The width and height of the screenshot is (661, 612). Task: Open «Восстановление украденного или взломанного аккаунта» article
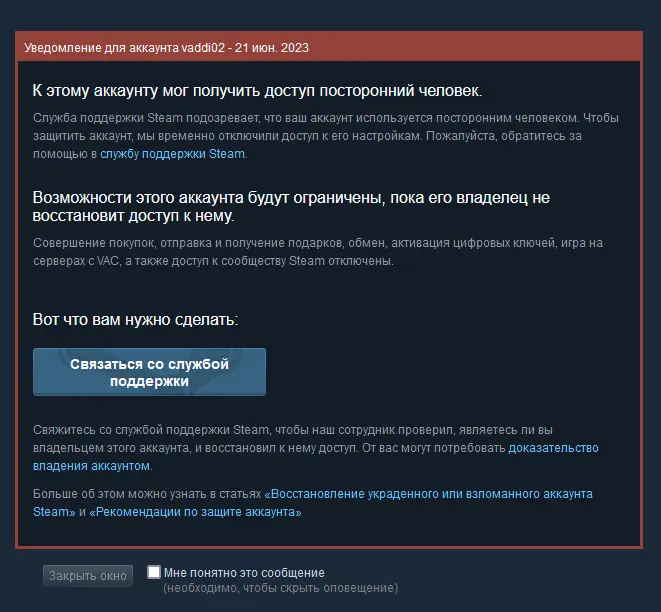tap(428, 494)
